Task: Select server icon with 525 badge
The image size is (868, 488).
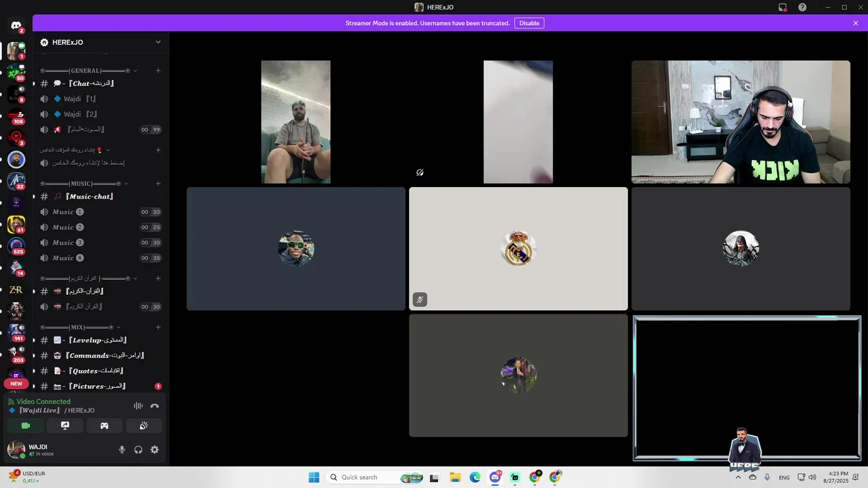Action: point(16,246)
